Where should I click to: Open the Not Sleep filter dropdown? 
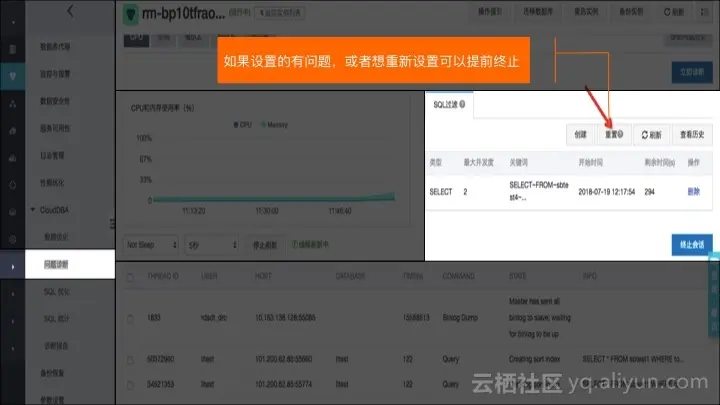[x=151, y=245]
